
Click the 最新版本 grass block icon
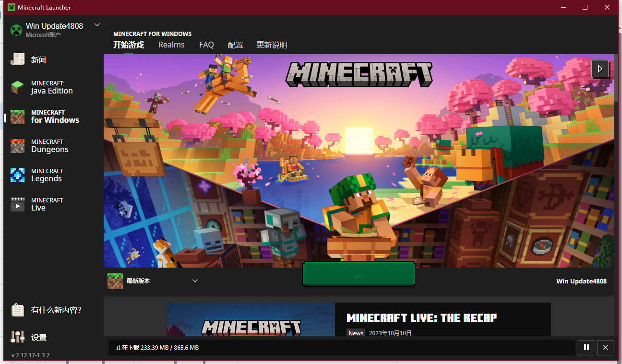click(115, 281)
